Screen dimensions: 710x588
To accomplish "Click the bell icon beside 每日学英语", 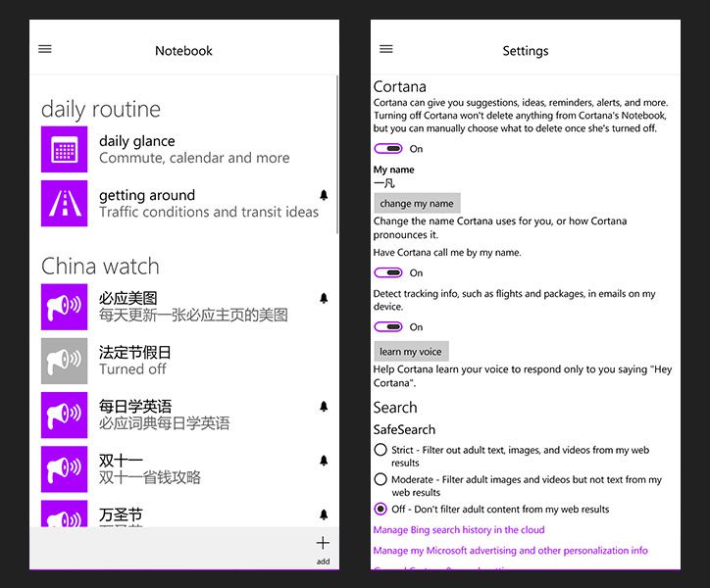I will click(324, 407).
